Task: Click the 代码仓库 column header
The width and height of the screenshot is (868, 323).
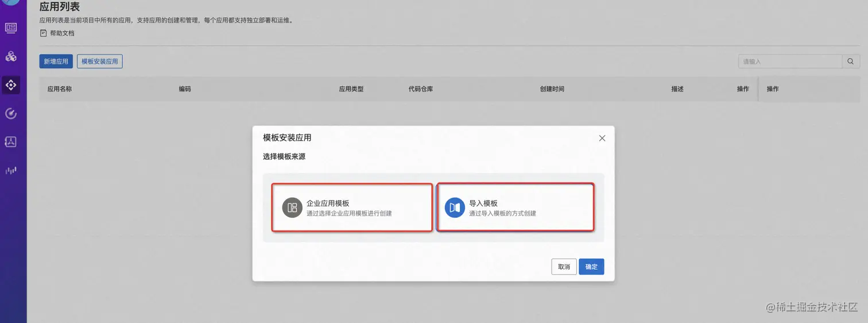Action: point(421,89)
